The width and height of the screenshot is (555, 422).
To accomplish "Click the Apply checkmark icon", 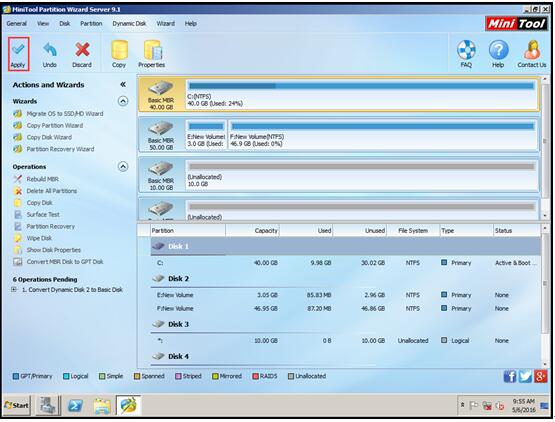I will coord(18,49).
